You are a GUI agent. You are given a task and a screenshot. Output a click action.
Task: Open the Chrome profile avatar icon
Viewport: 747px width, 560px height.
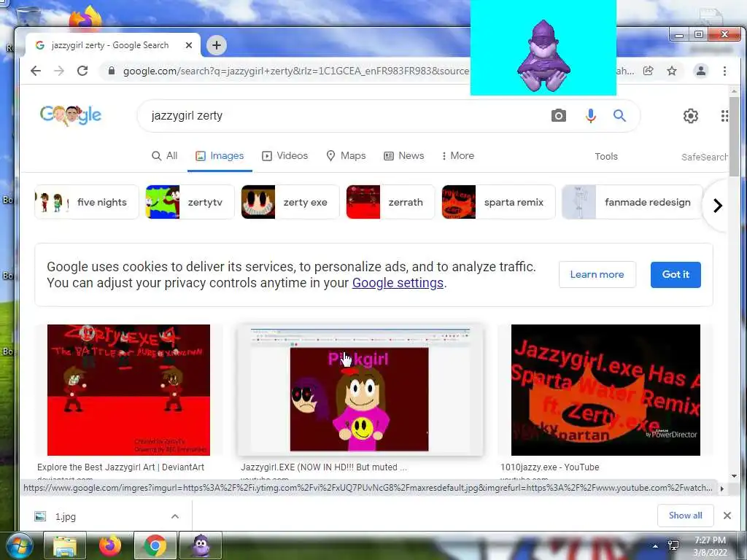pos(701,71)
